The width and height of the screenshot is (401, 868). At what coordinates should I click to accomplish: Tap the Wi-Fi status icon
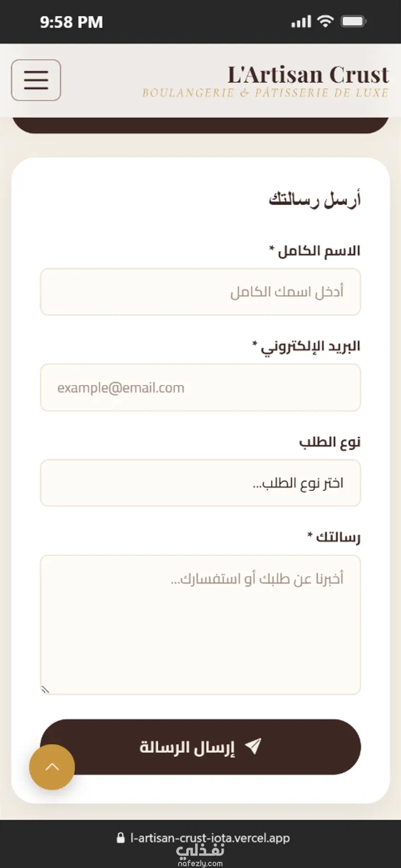coord(325,21)
